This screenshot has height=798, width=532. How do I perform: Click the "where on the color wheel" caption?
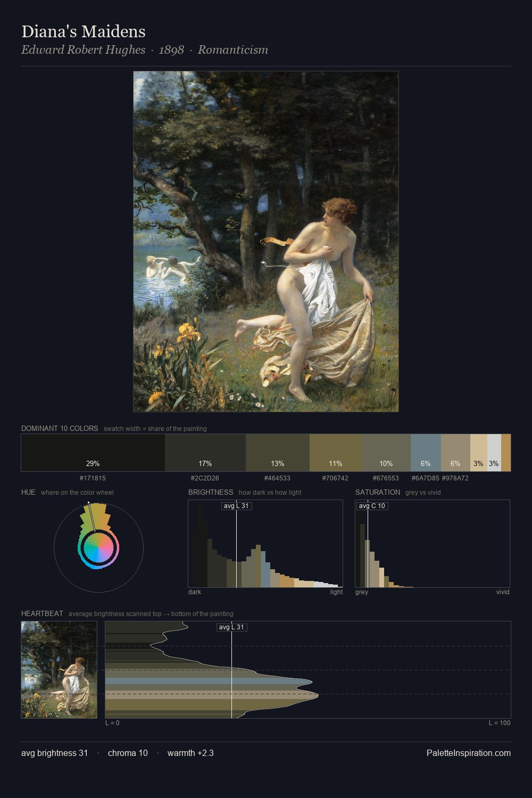click(77, 493)
